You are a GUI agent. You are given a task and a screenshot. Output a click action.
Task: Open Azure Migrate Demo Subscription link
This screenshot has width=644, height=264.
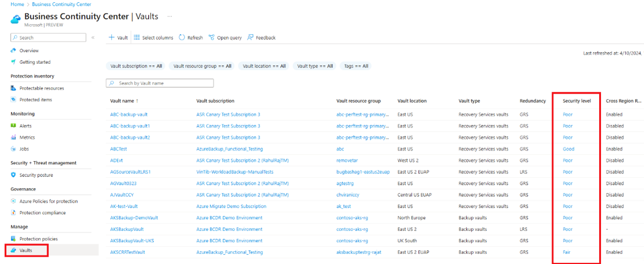point(231,206)
